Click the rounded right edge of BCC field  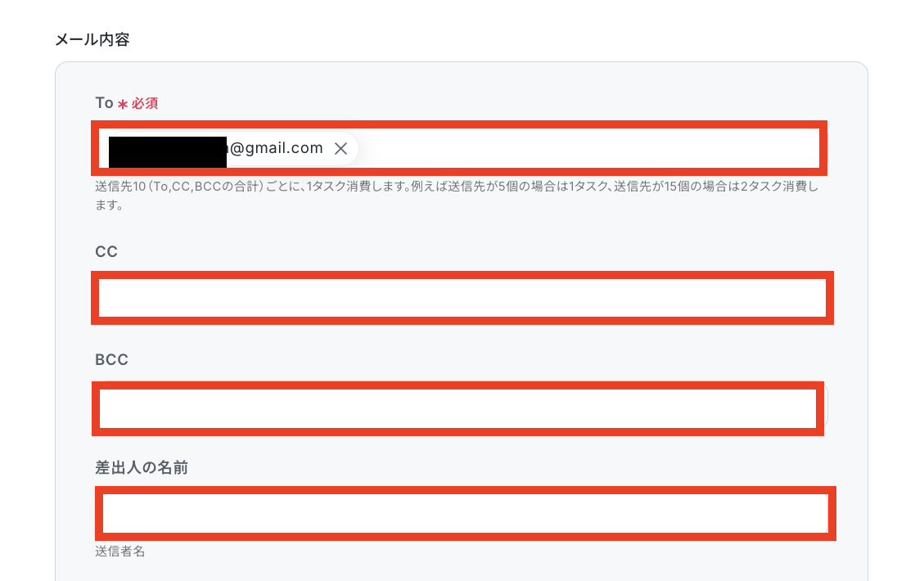[x=826, y=405]
